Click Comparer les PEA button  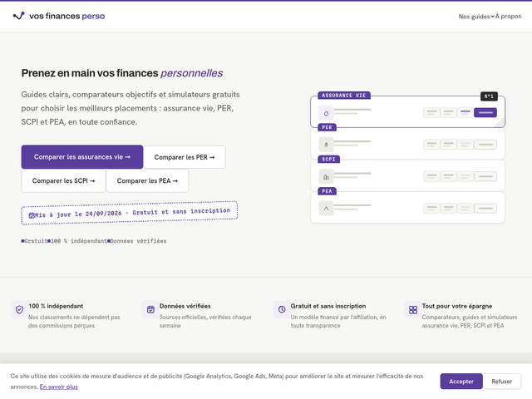147,181
